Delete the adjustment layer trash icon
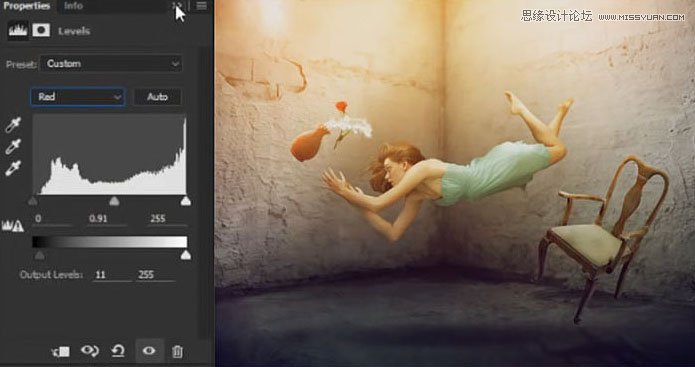 (x=177, y=352)
